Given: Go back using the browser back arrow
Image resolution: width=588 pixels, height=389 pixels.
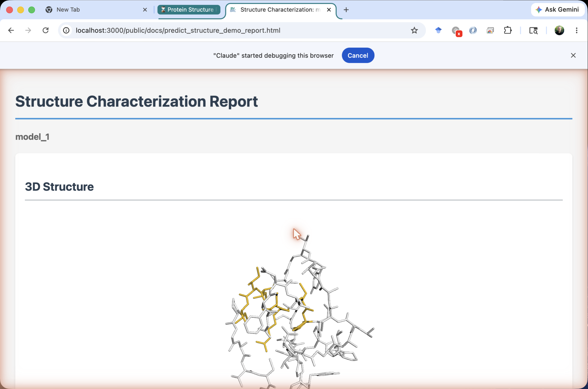Looking at the screenshot, I should [11, 30].
